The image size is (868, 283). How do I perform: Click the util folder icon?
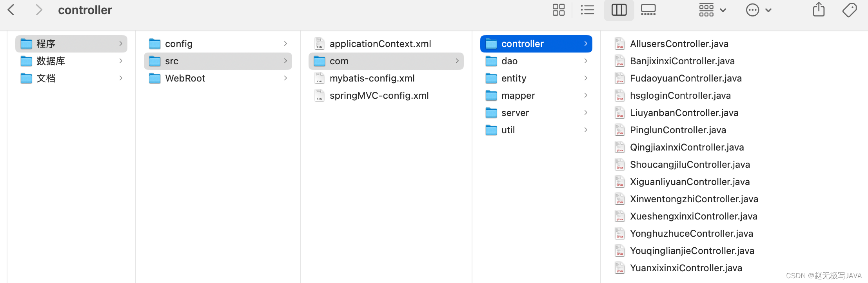[x=491, y=130]
